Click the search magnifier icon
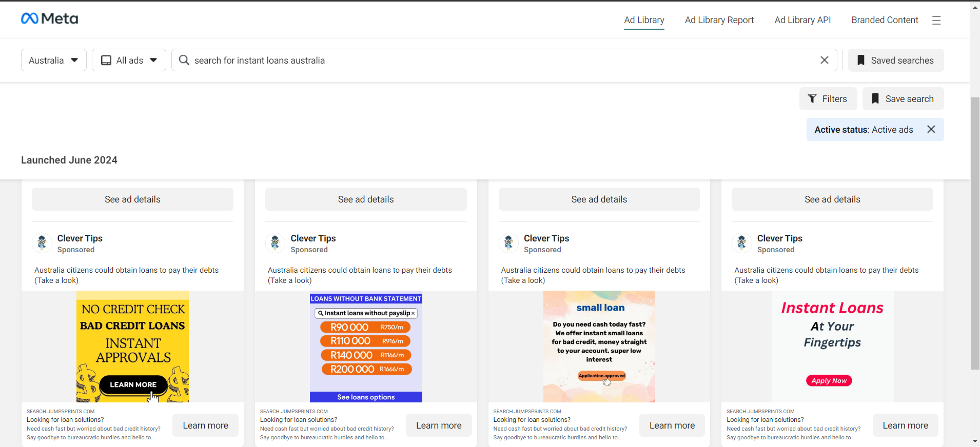This screenshot has height=447, width=980. pyautogui.click(x=184, y=60)
